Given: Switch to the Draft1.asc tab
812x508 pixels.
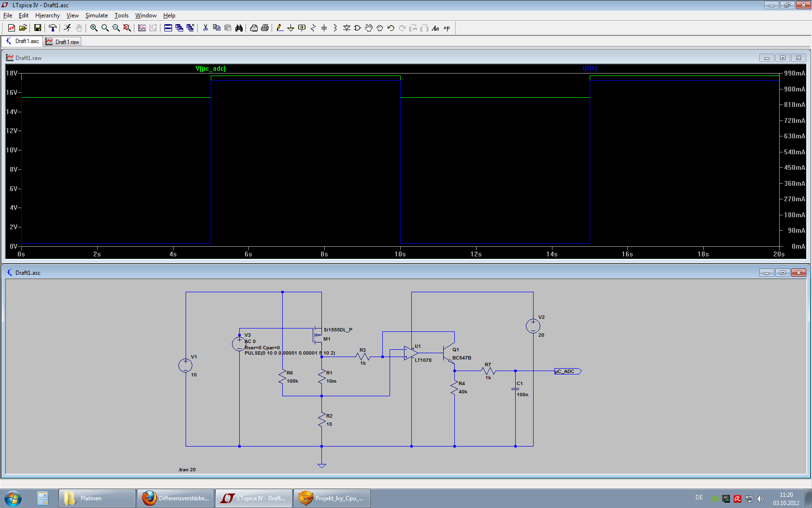Looking at the screenshot, I should click(22, 41).
